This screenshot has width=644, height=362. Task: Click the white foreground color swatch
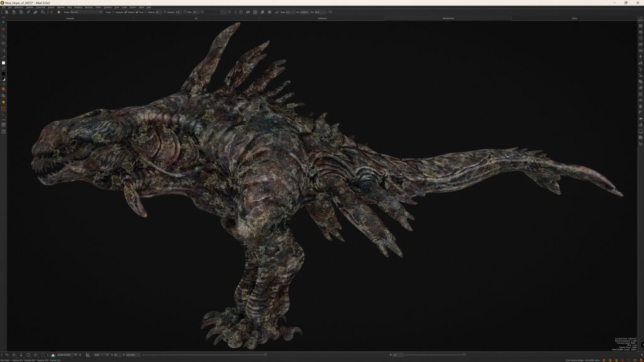coord(3,63)
